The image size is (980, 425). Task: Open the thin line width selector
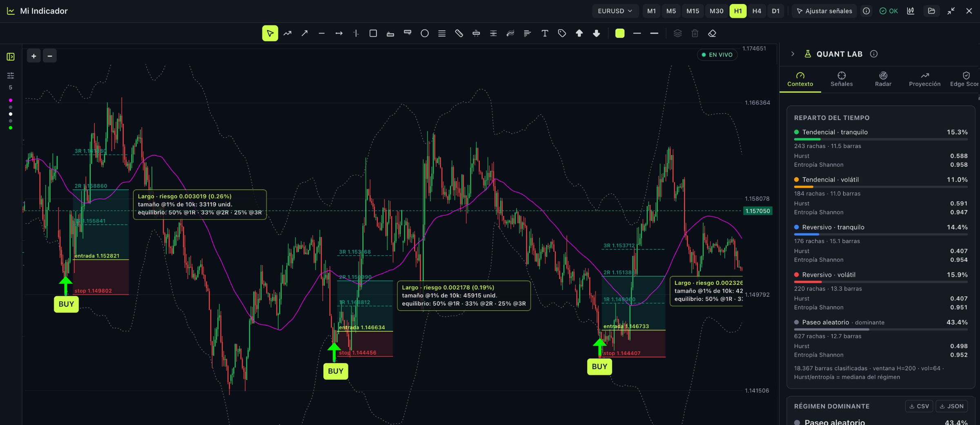[x=637, y=34]
